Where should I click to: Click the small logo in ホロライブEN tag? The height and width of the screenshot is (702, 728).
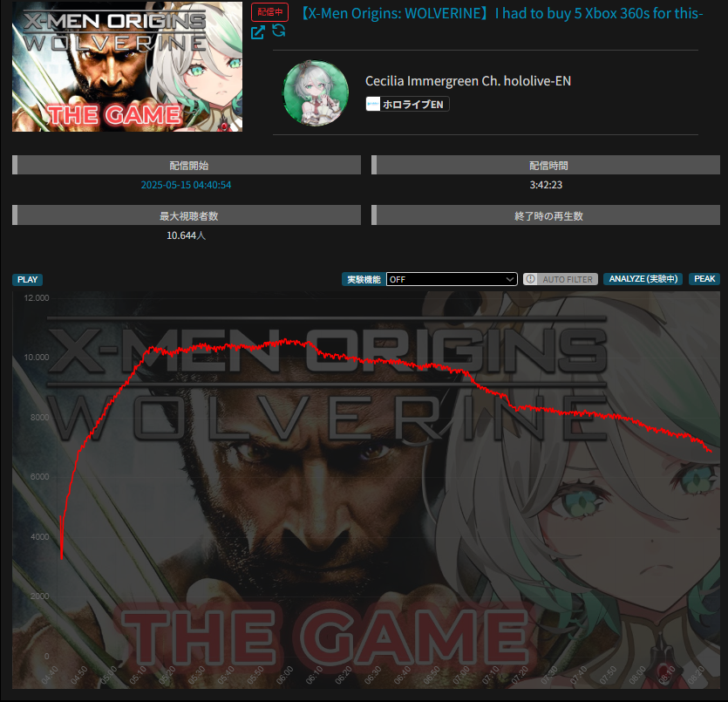click(x=373, y=104)
